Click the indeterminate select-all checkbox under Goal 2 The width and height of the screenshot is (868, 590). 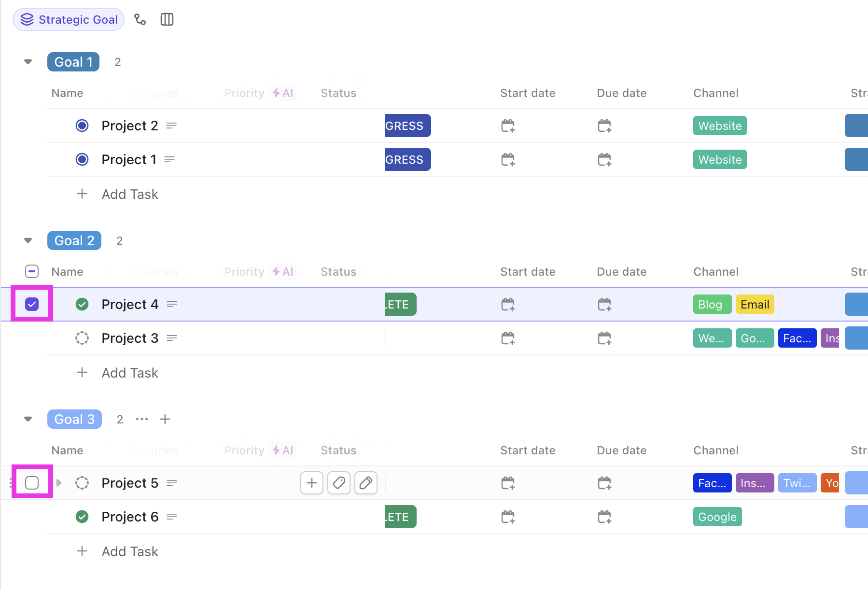(31, 271)
